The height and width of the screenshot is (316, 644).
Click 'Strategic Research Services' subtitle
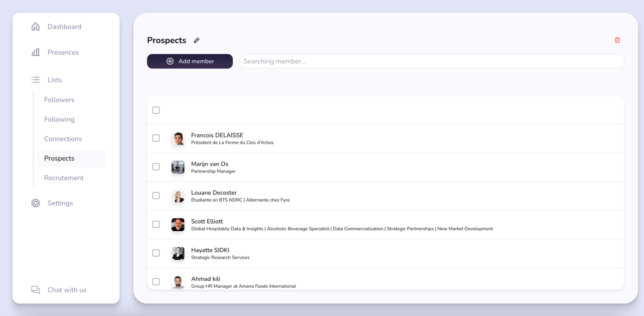[220, 258]
